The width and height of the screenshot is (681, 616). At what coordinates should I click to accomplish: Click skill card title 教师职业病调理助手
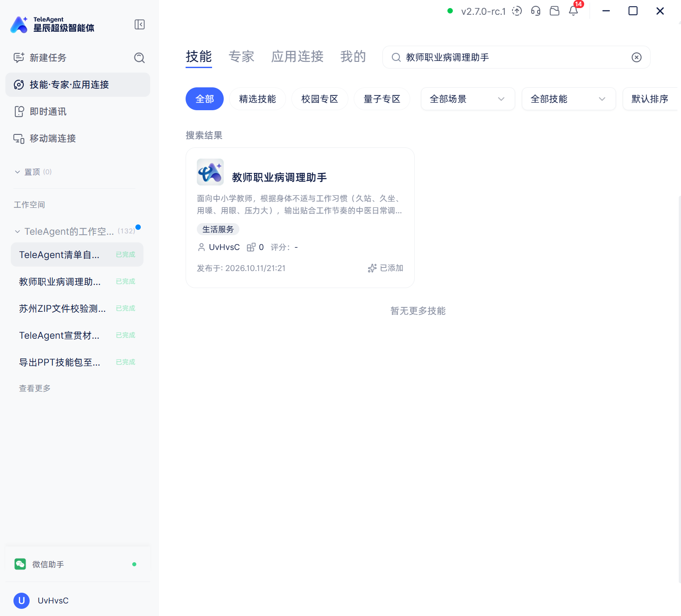[279, 177]
